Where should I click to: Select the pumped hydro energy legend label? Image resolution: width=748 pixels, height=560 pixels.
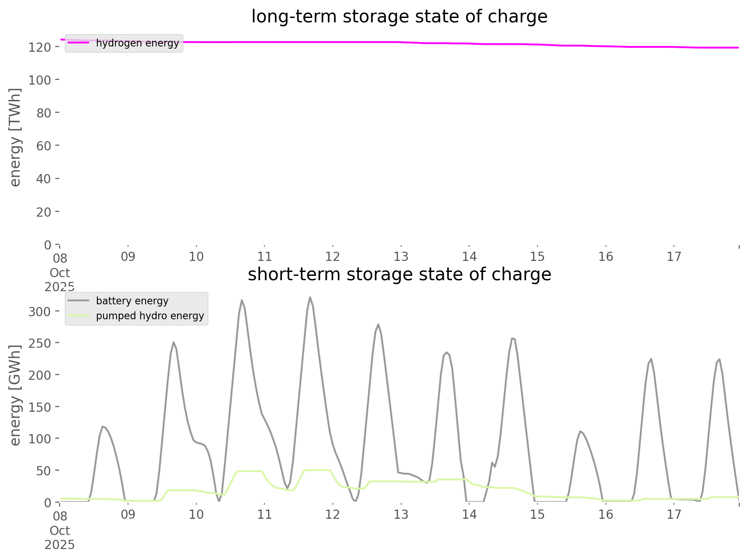tap(150, 316)
